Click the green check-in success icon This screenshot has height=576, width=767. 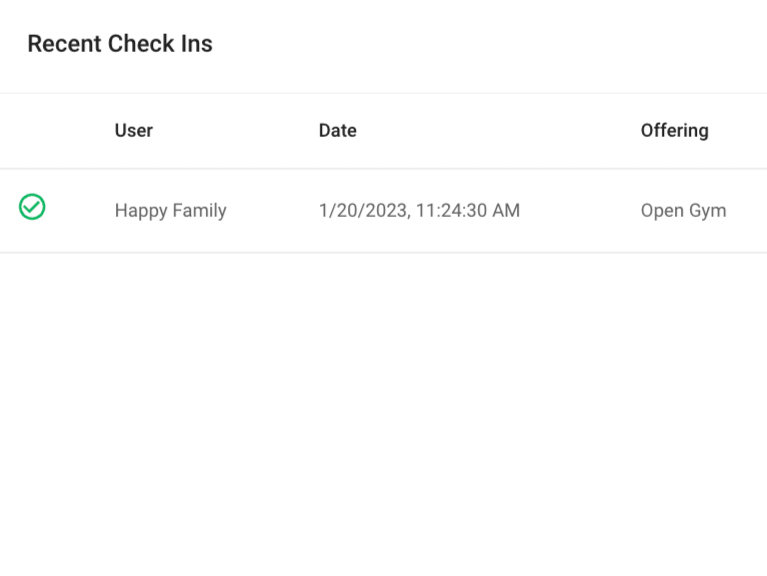point(32,207)
